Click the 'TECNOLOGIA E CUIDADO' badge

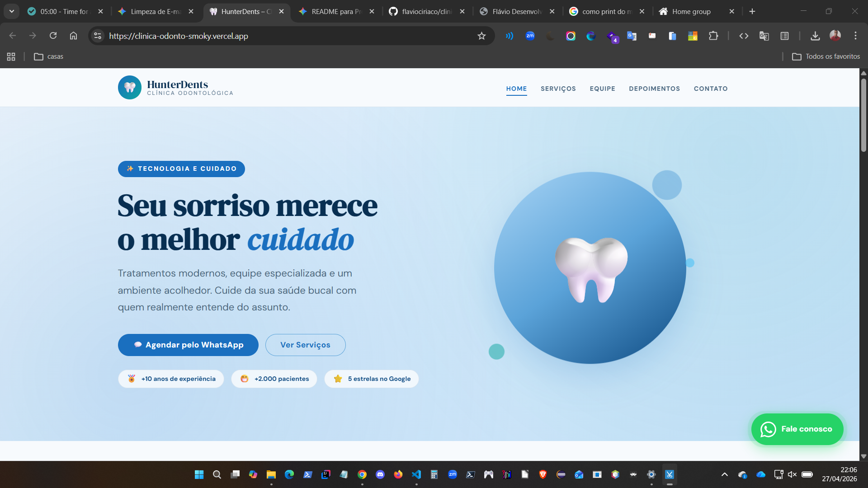tap(181, 169)
